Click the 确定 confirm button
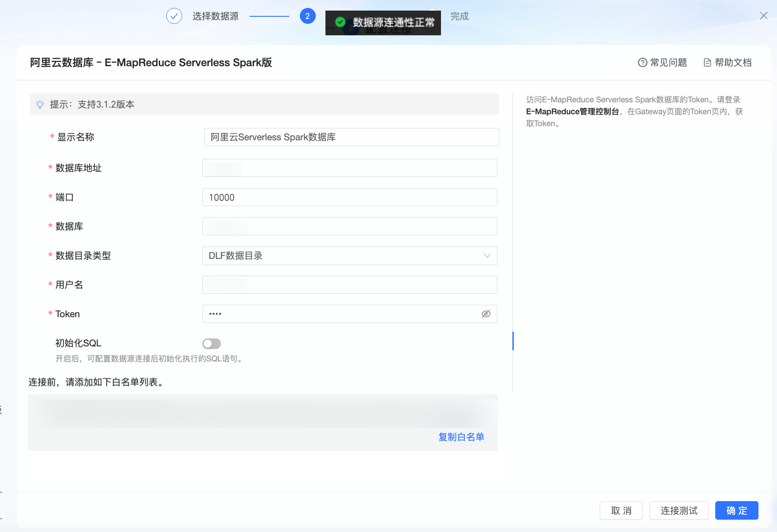This screenshot has width=777, height=532. (x=736, y=510)
